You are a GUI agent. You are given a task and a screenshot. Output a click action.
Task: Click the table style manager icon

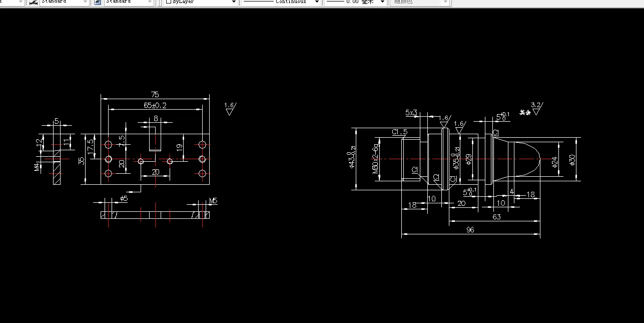98,2
